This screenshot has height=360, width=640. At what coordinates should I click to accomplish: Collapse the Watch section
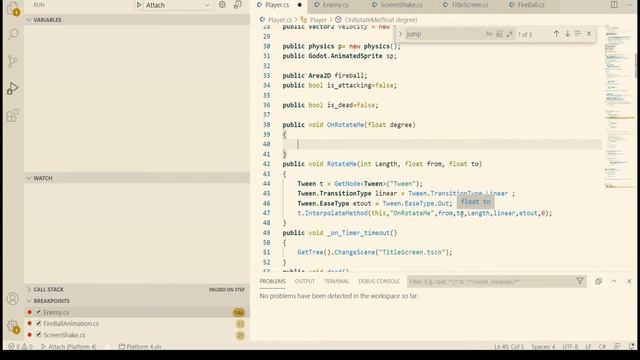point(29,178)
